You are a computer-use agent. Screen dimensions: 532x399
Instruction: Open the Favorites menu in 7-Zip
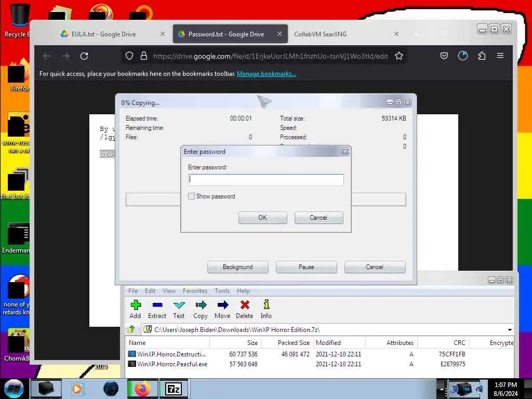point(195,291)
